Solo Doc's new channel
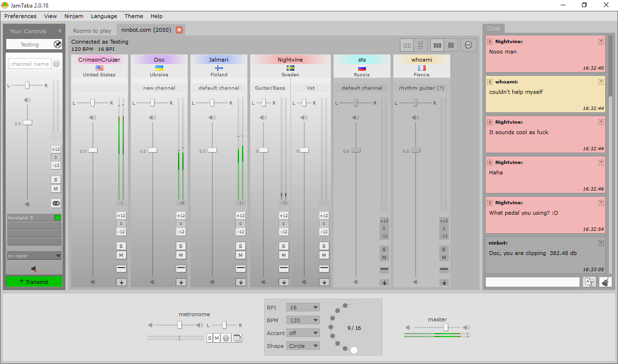 coord(181,246)
